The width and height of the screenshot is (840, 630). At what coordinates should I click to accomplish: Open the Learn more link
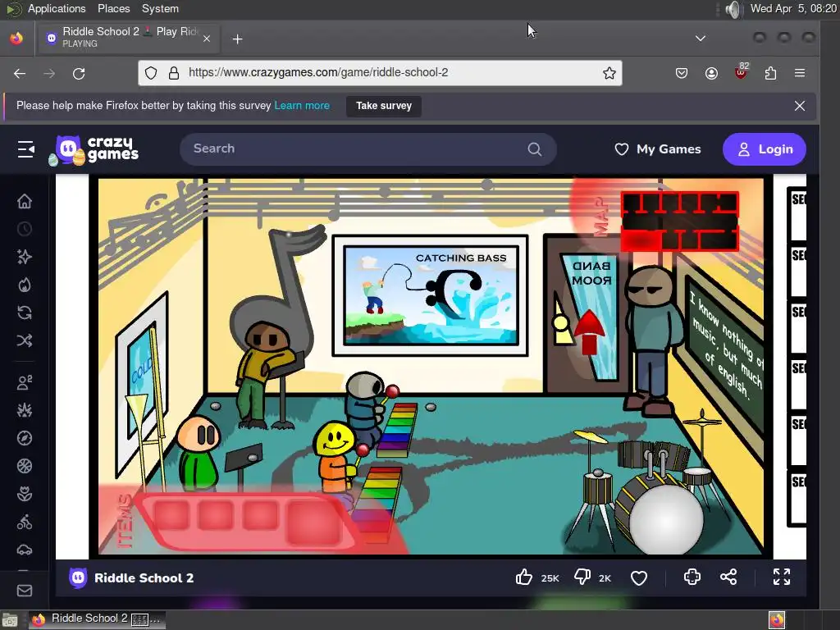click(302, 106)
